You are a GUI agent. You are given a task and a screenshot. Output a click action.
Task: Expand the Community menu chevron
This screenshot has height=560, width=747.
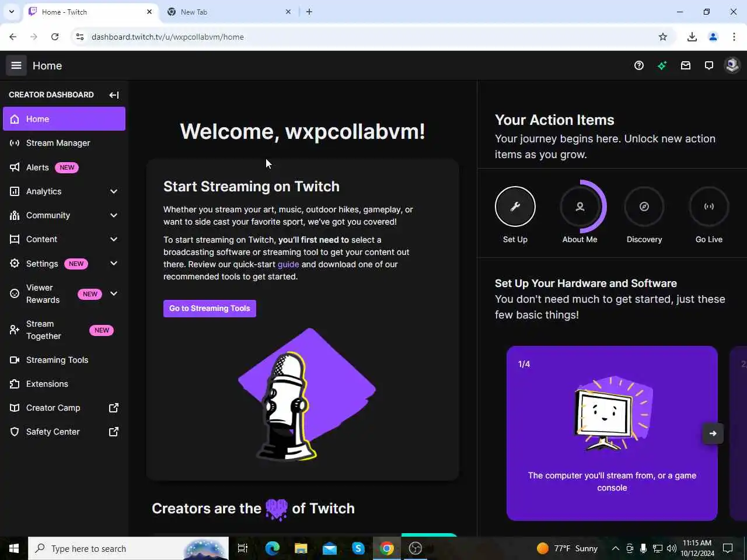pyautogui.click(x=114, y=215)
